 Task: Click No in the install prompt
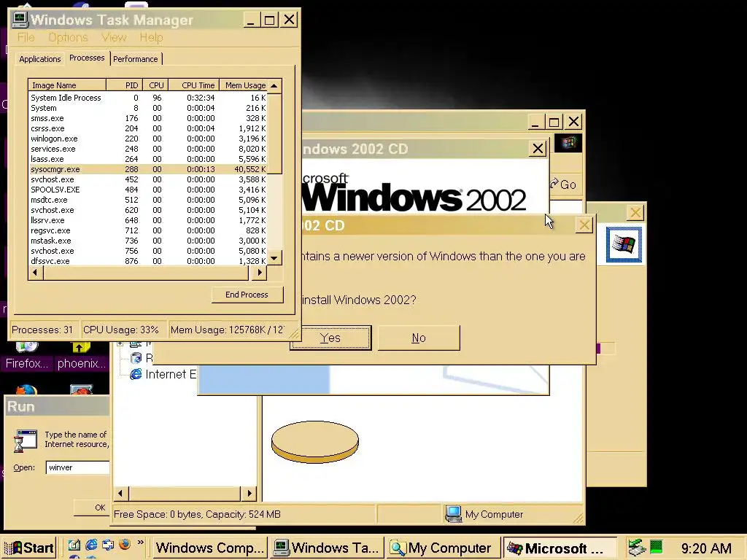(x=419, y=338)
